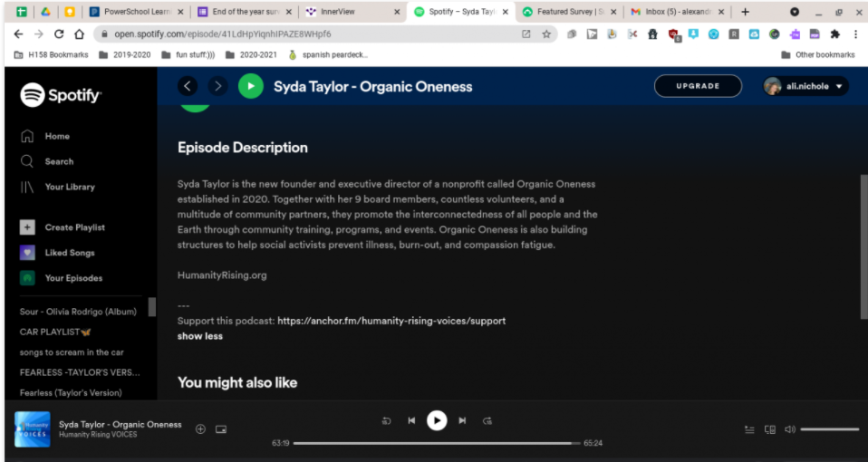Seek on the playback progress bar

[x=437, y=443]
